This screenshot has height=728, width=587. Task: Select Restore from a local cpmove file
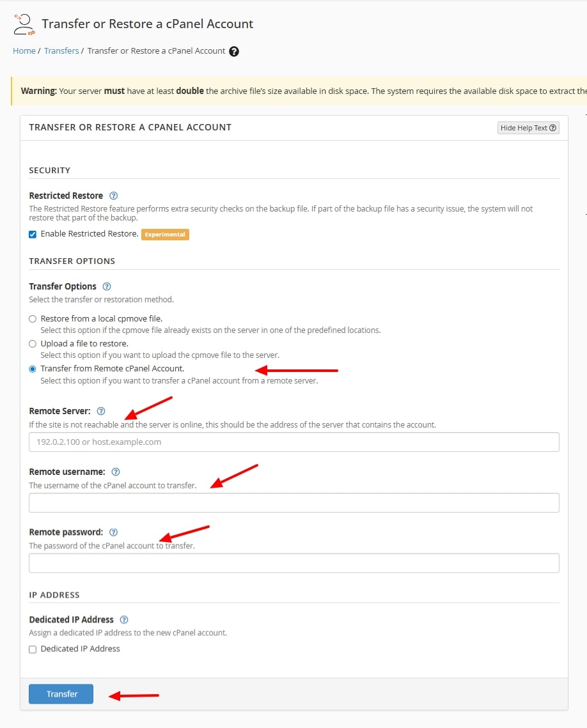click(x=33, y=319)
